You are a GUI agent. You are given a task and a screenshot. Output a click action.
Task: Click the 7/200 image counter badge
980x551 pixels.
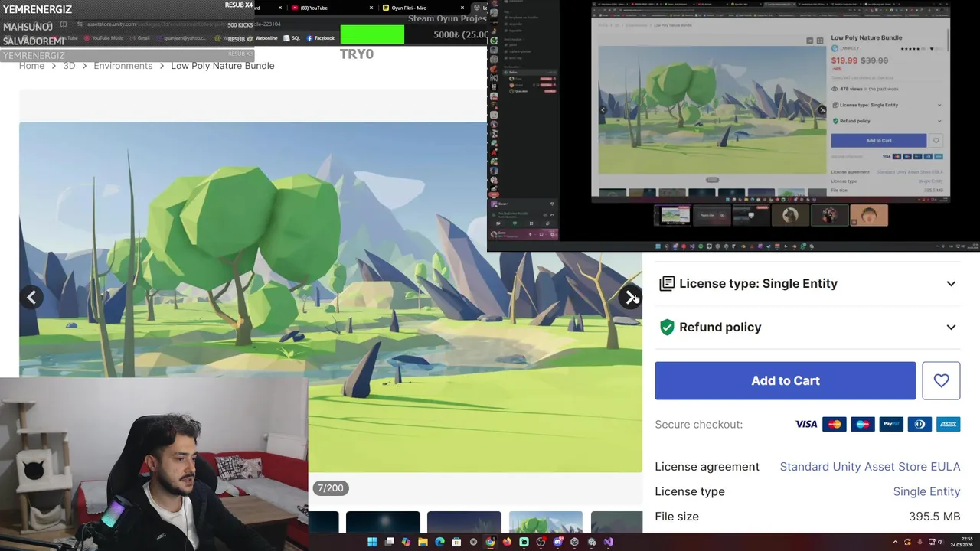tap(331, 488)
